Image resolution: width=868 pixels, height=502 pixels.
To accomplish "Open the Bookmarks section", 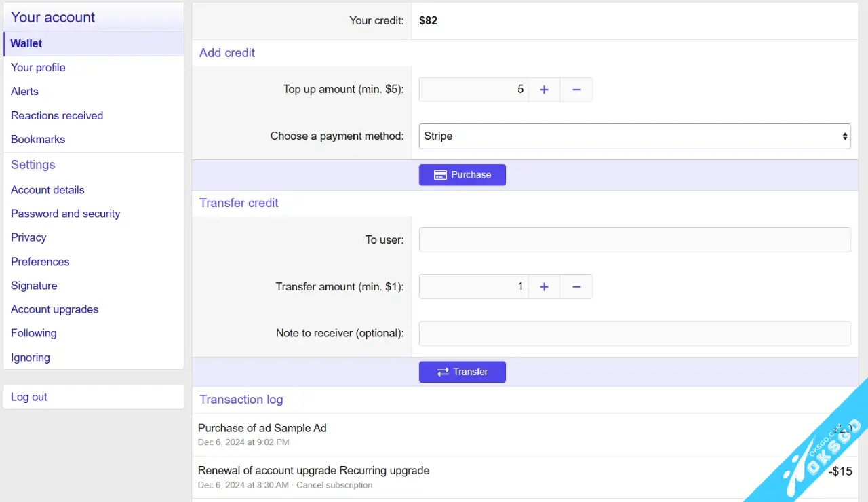I will click(x=38, y=140).
